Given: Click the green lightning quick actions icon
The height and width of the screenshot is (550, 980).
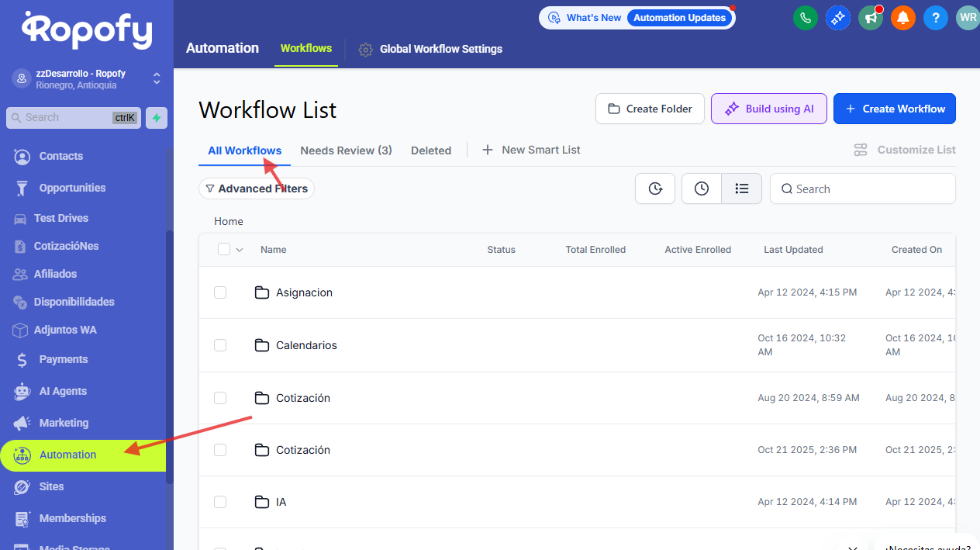Looking at the screenshot, I should pyautogui.click(x=157, y=118).
